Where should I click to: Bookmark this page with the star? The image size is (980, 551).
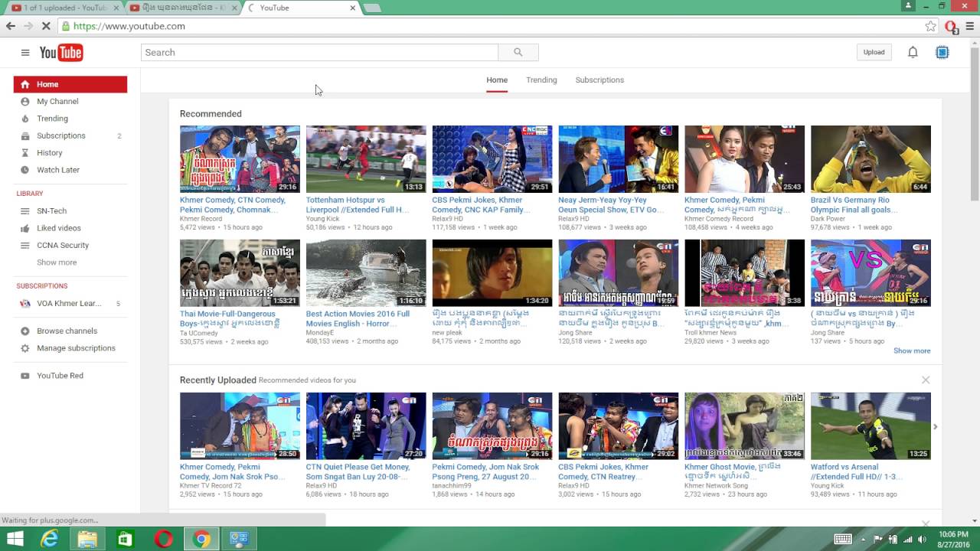(x=930, y=26)
